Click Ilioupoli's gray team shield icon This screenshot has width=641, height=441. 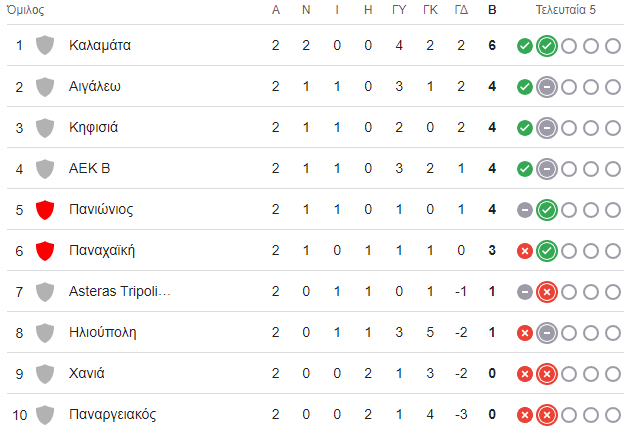click(x=44, y=332)
